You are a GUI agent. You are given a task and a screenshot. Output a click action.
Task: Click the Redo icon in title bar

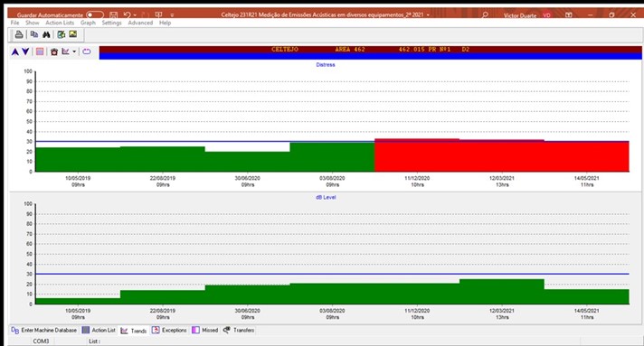coord(145,15)
